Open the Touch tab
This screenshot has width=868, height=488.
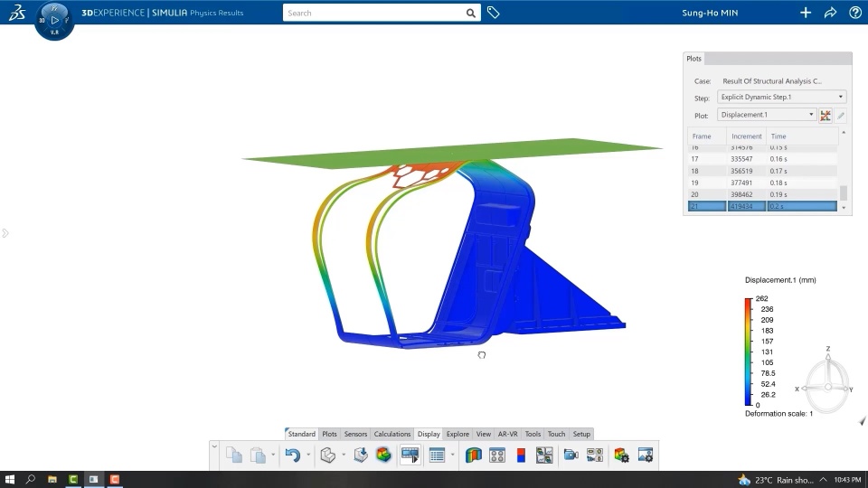click(556, 434)
